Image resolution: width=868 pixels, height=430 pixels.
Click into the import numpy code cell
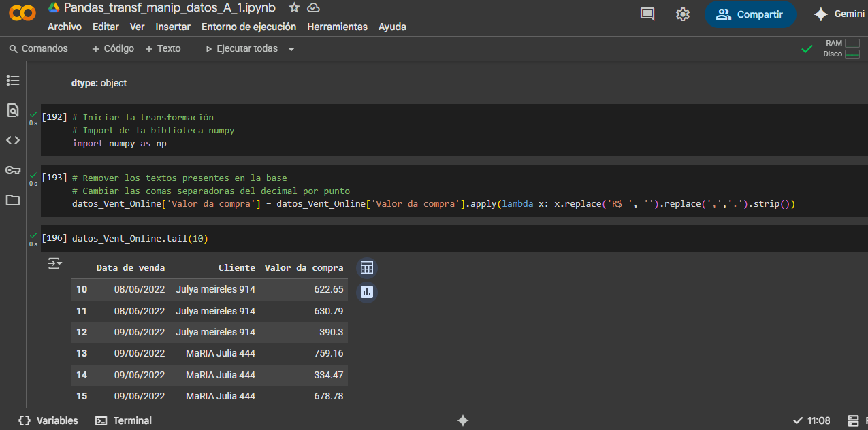[453, 131]
